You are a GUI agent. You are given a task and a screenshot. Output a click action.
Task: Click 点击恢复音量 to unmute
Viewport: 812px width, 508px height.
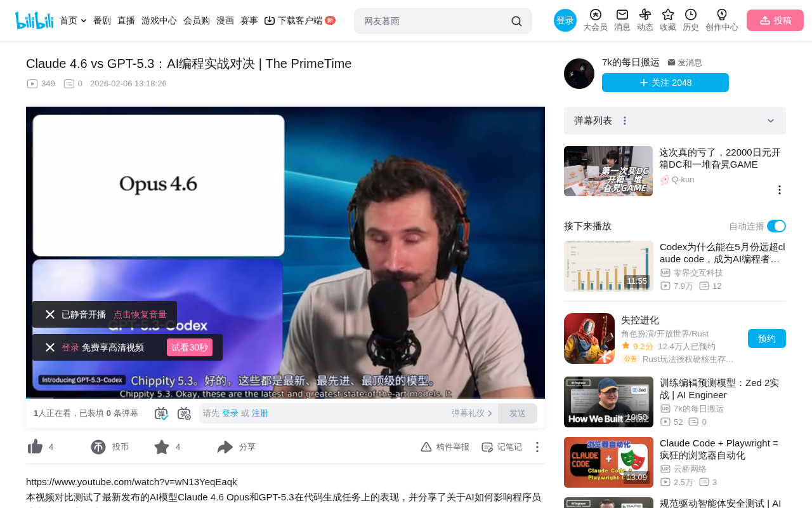[x=140, y=314]
